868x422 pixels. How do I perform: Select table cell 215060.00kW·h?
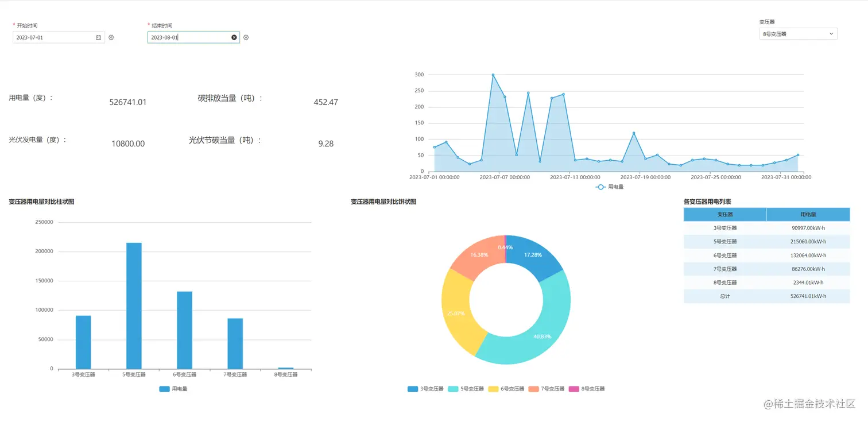click(x=808, y=242)
